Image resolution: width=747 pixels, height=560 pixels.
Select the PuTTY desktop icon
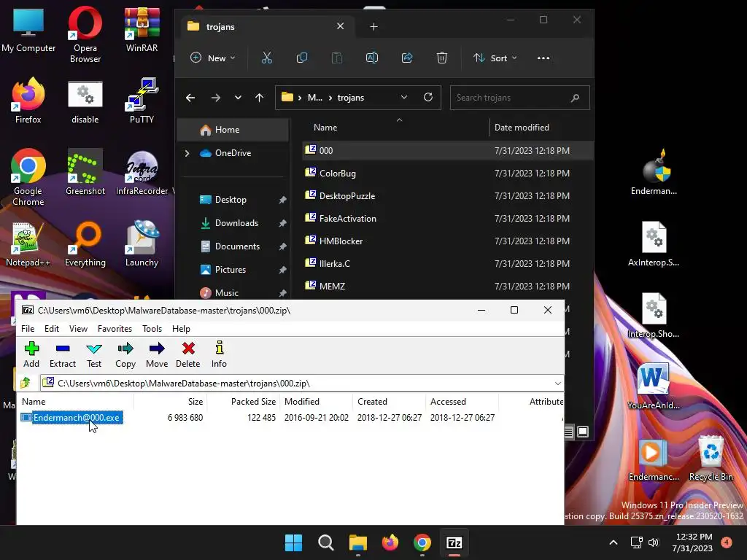pos(142,101)
